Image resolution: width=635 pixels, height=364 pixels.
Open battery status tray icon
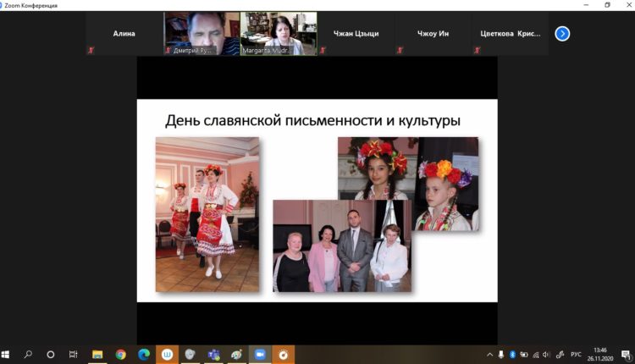[x=523, y=355]
